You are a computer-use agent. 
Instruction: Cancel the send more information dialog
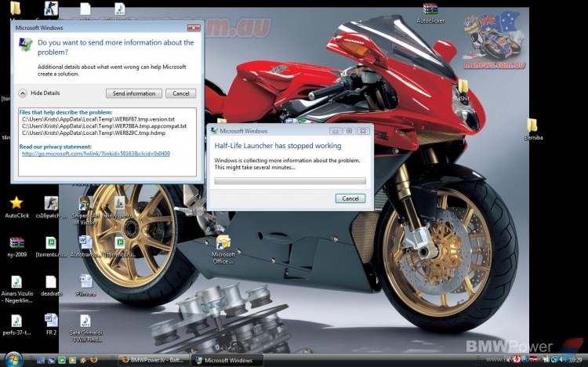(x=181, y=93)
